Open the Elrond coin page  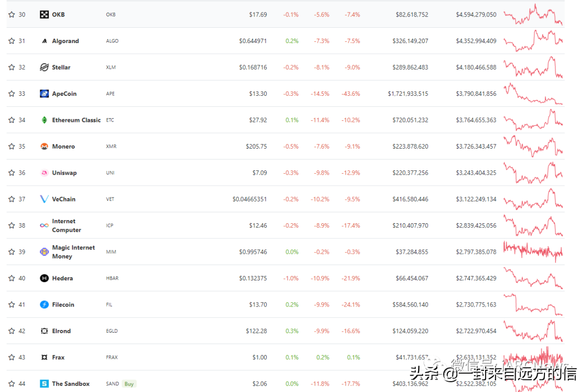[x=62, y=330]
